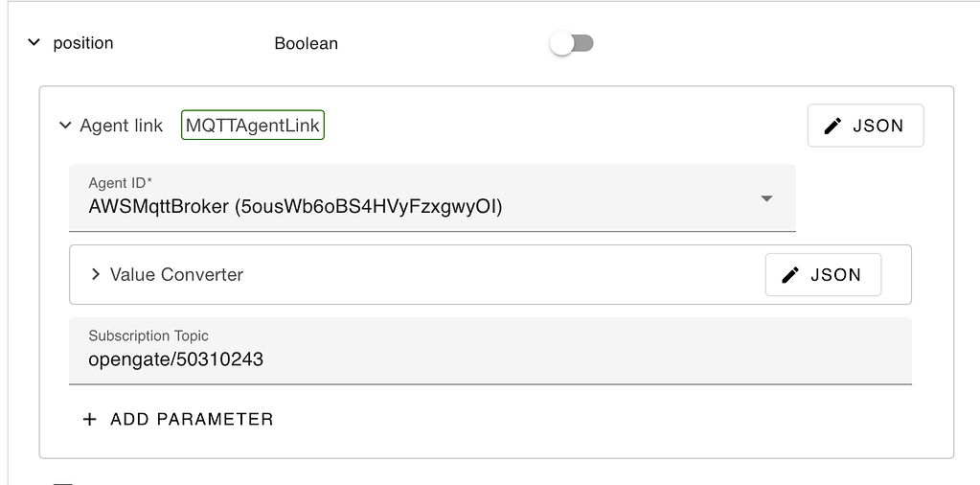This screenshot has height=485, width=980.
Task: Click the MQTTAgentLink type badge
Action: pos(253,126)
